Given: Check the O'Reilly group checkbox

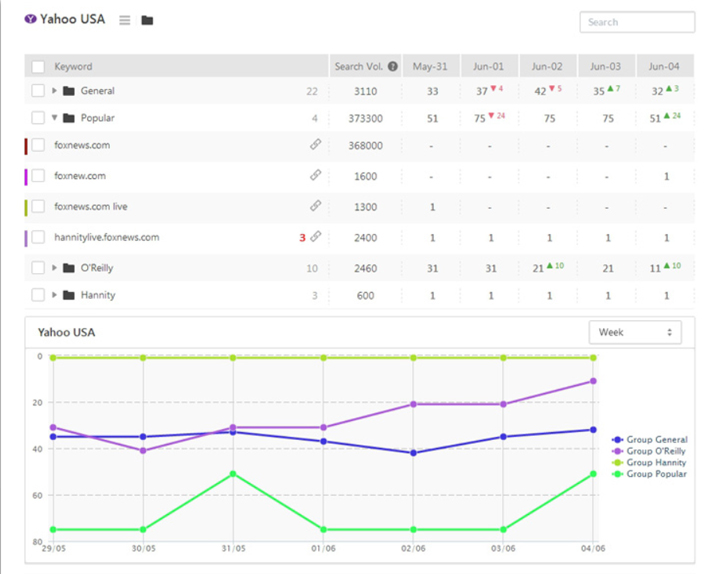Looking at the screenshot, I should click(38, 268).
